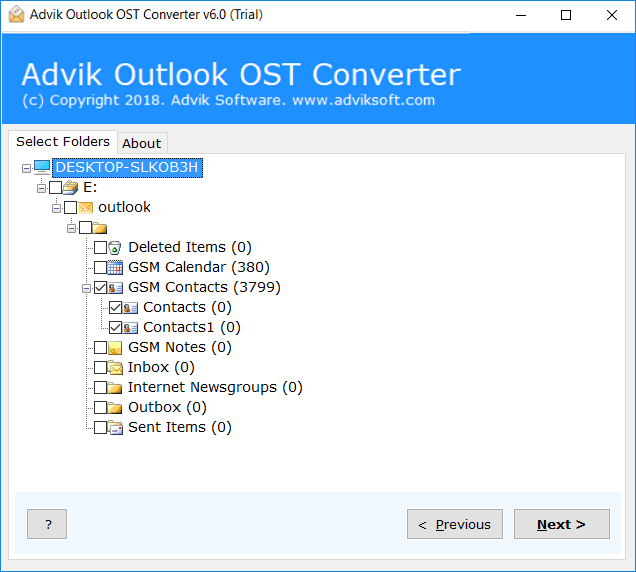Click the folder icon for Internet Newsgroups

click(x=115, y=387)
